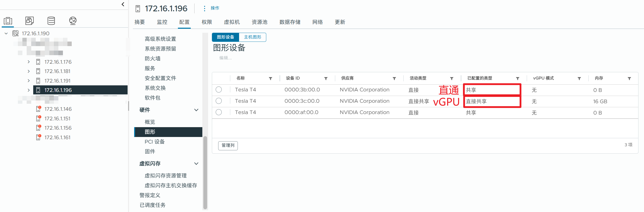This screenshot has width=644, height=212.
Task: Open PCI 设备 in hardware settings
Action: (155, 142)
